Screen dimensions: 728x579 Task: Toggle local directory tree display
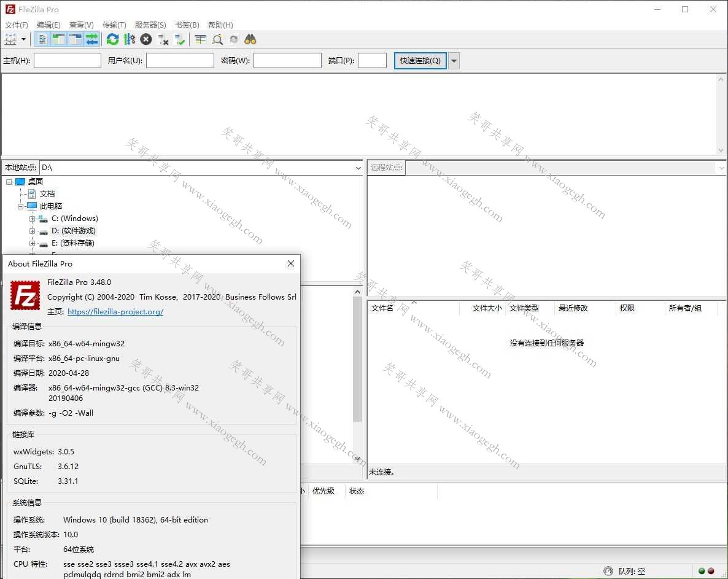59,39
